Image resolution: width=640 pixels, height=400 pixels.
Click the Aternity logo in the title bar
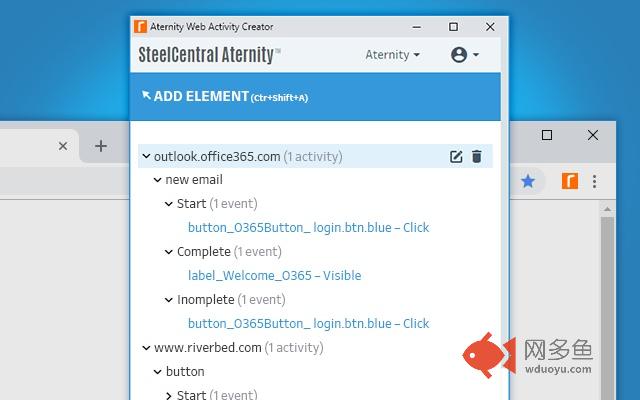pyautogui.click(x=141, y=27)
